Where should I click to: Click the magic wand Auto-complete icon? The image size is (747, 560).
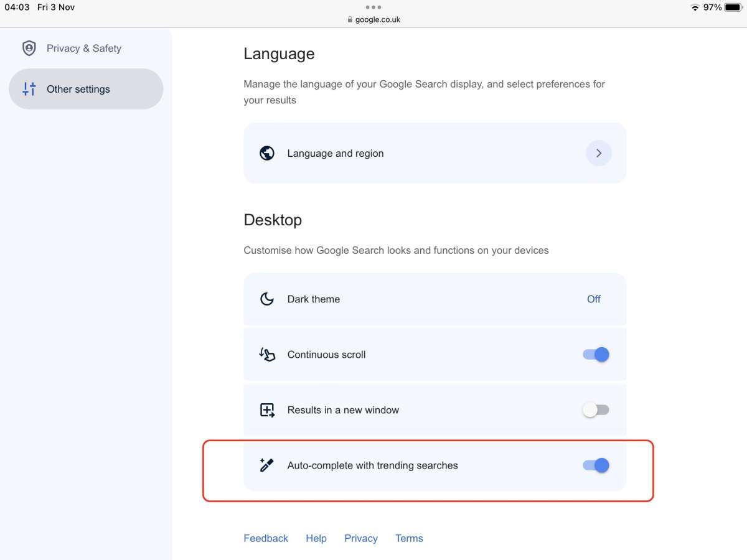tap(267, 465)
